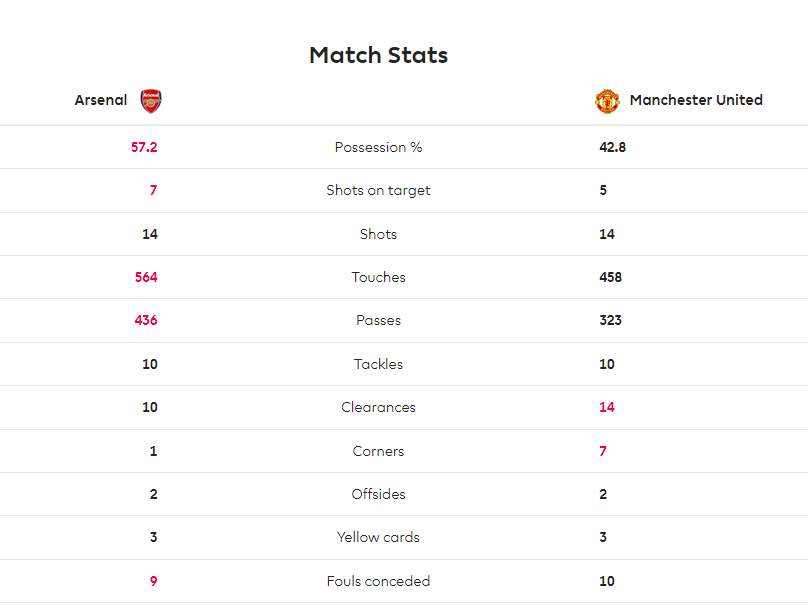Click the Tackles stat label
The image size is (808, 615).
coord(378,364)
